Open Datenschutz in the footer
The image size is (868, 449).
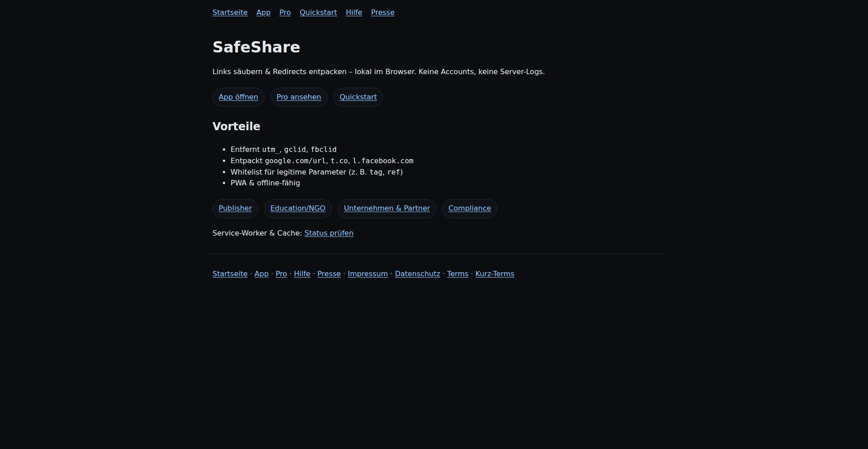(417, 274)
